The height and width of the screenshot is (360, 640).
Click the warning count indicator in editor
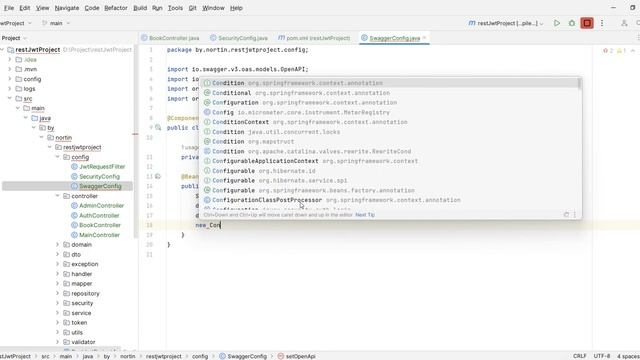[622, 51]
